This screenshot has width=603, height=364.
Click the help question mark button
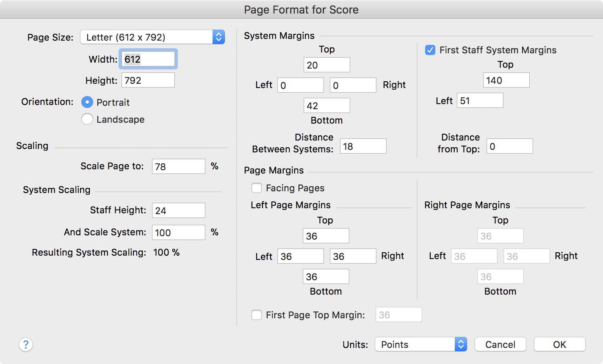26,345
